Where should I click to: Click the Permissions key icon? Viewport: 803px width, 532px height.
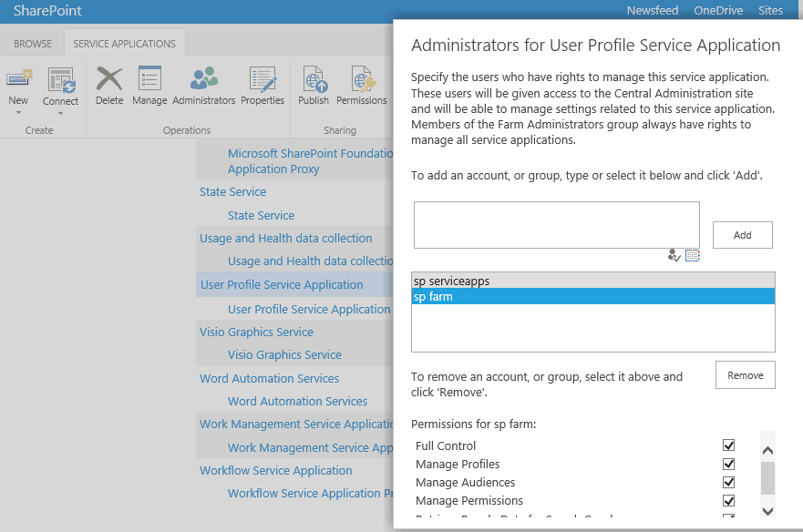coord(362,79)
